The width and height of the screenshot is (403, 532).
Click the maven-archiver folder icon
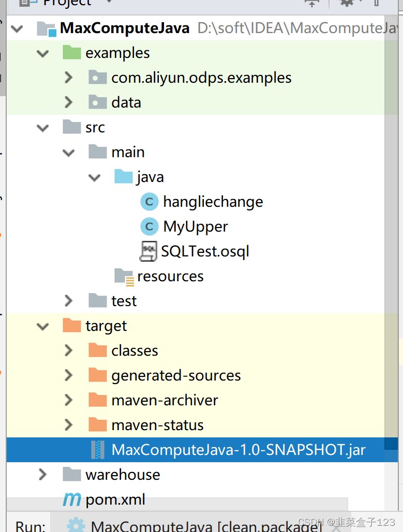[x=98, y=399]
